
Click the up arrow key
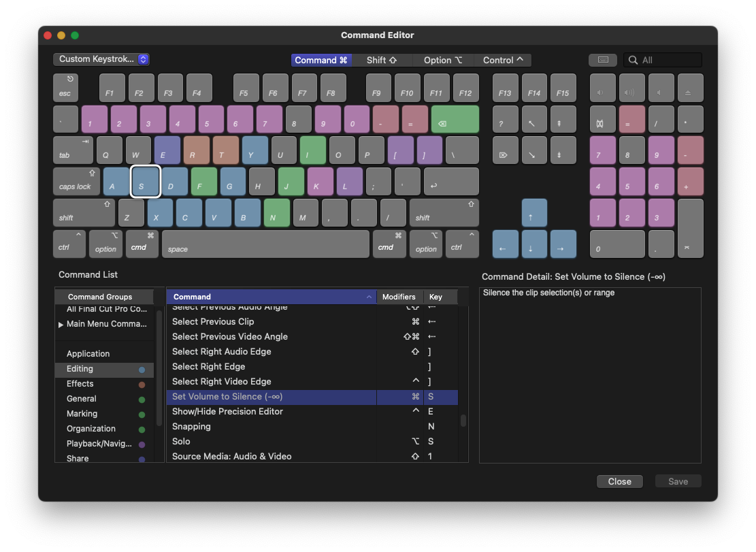pyautogui.click(x=534, y=212)
